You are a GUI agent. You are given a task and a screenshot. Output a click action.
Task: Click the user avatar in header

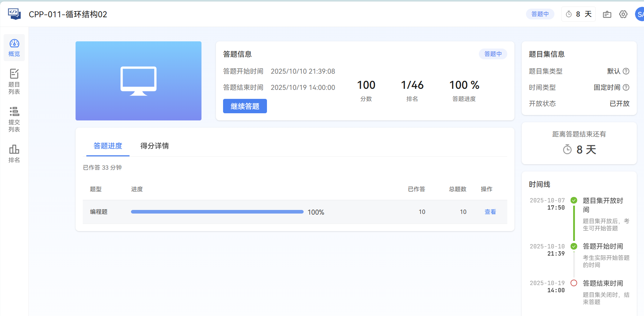[640, 14]
